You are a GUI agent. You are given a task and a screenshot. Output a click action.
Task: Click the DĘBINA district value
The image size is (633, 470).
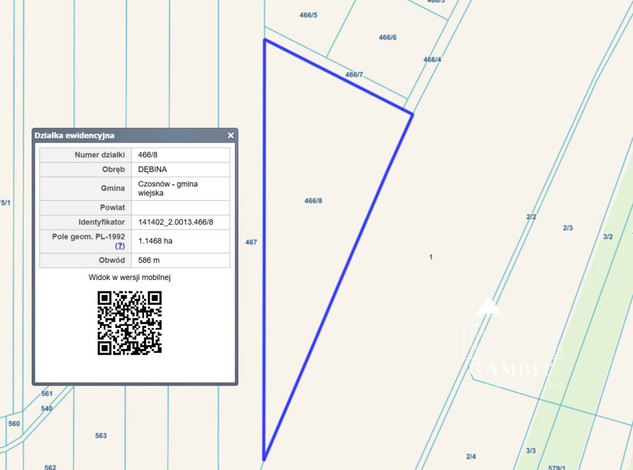(153, 170)
